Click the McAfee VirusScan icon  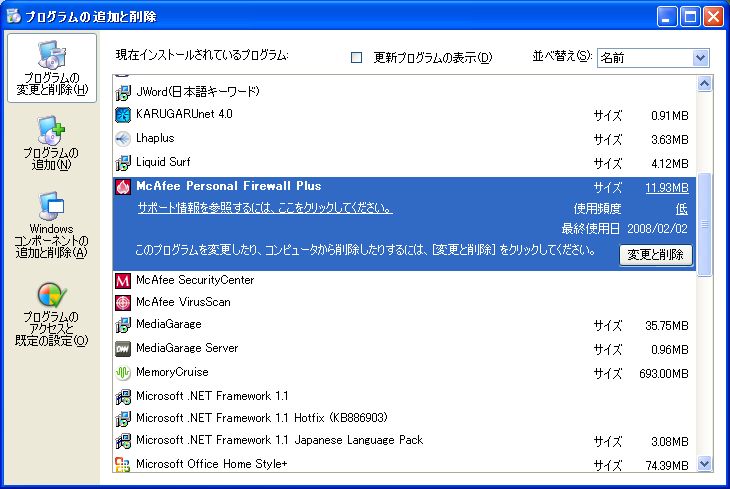[123, 302]
